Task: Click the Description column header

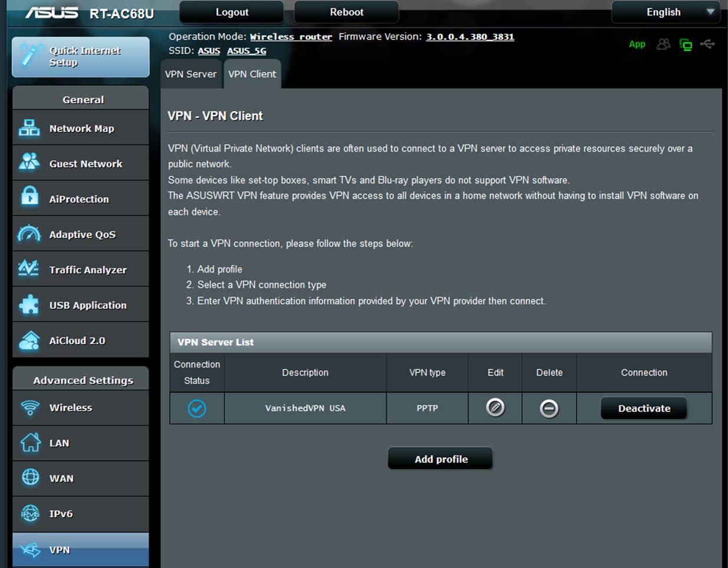Action: click(305, 372)
